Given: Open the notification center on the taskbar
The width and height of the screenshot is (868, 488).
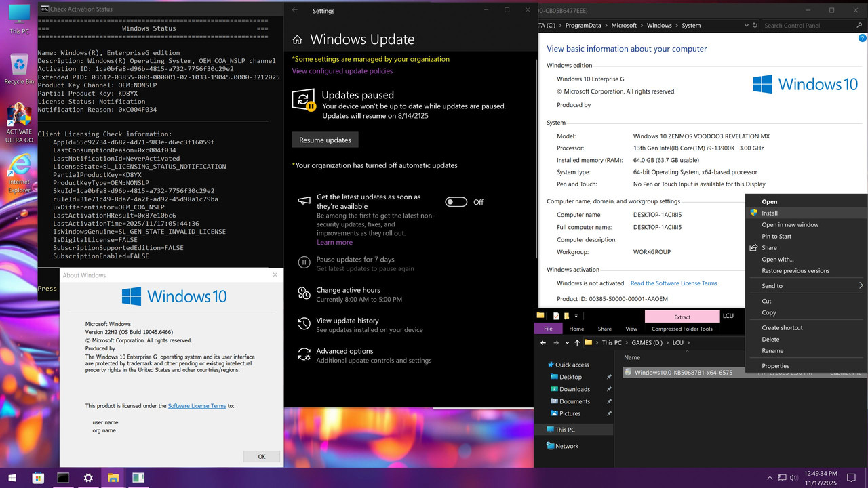Looking at the screenshot, I should point(852,478).
